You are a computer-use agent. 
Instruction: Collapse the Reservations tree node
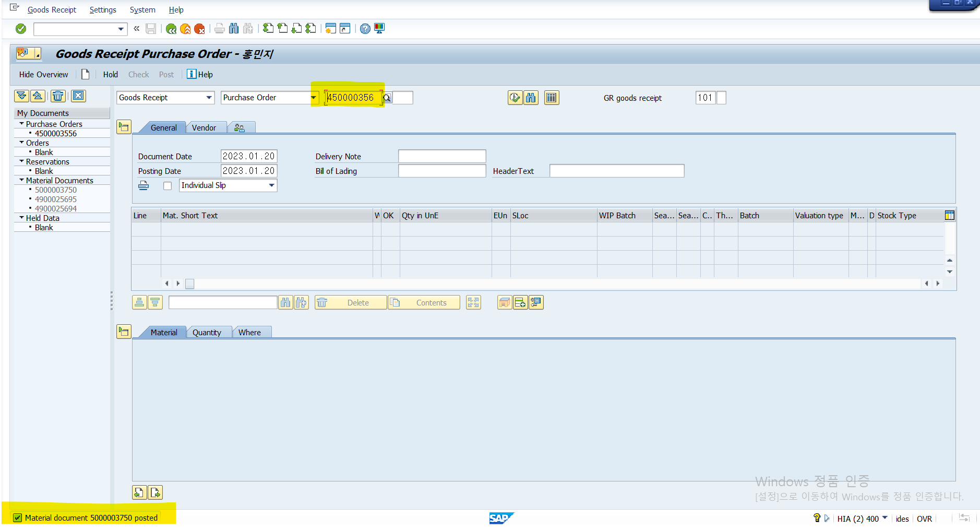tap(21, 161)
